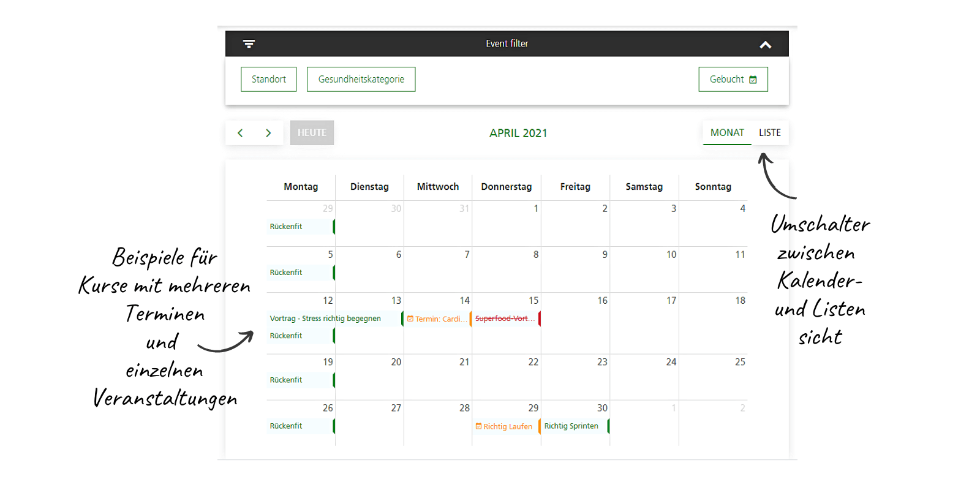Open Vortrag - Stress richtig begegnen event
Screen dimensions: 980x490
pyautogui.click(x=335, y=318)
